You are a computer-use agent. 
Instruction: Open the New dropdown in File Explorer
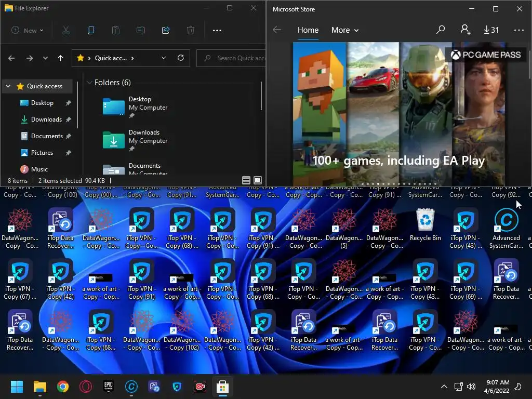(28, 30)
